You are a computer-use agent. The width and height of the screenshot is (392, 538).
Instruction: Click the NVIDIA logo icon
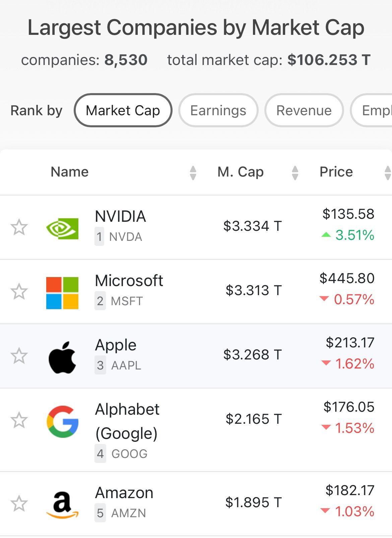[62, 228]
